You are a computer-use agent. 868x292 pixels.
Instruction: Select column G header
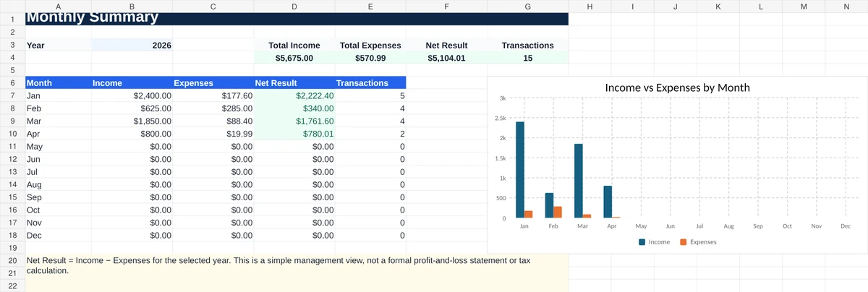coord(527,6)
